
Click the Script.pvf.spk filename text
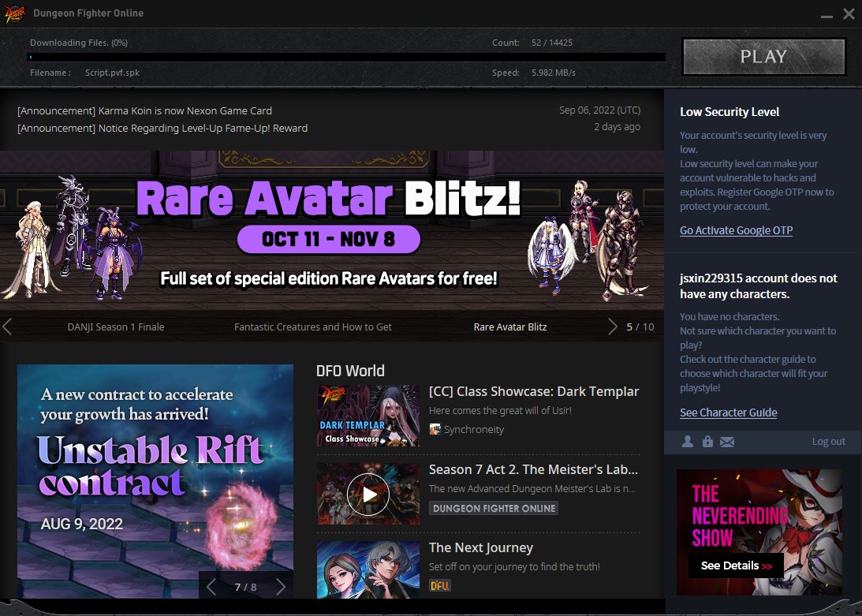(x=112, y=73)
